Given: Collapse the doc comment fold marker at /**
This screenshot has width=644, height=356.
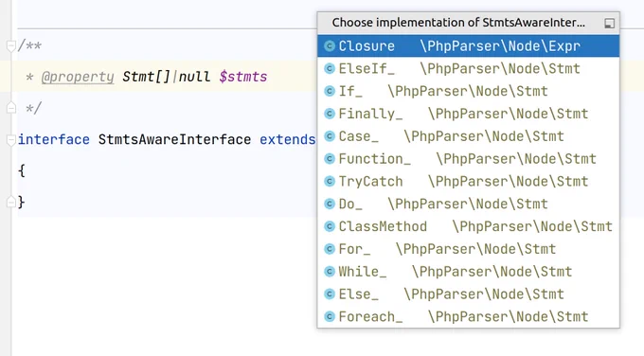Looking at the screenshot, I should (x=11, y=46).
